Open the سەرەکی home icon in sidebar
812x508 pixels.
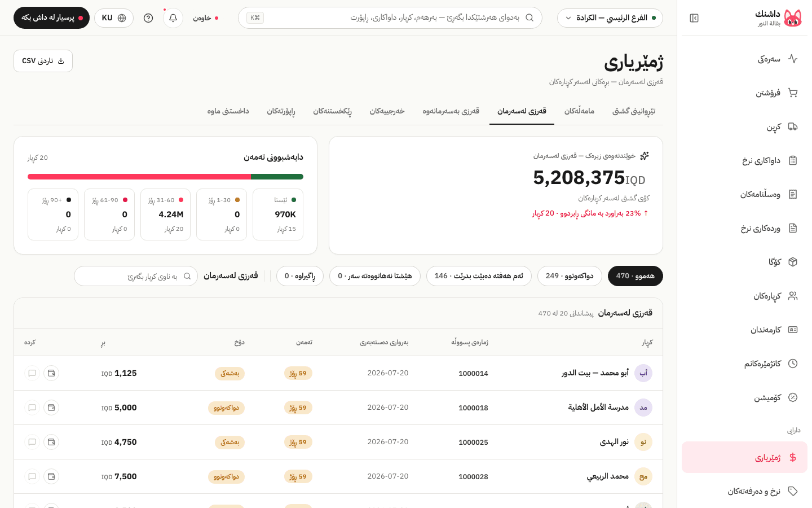coord(793,59)
